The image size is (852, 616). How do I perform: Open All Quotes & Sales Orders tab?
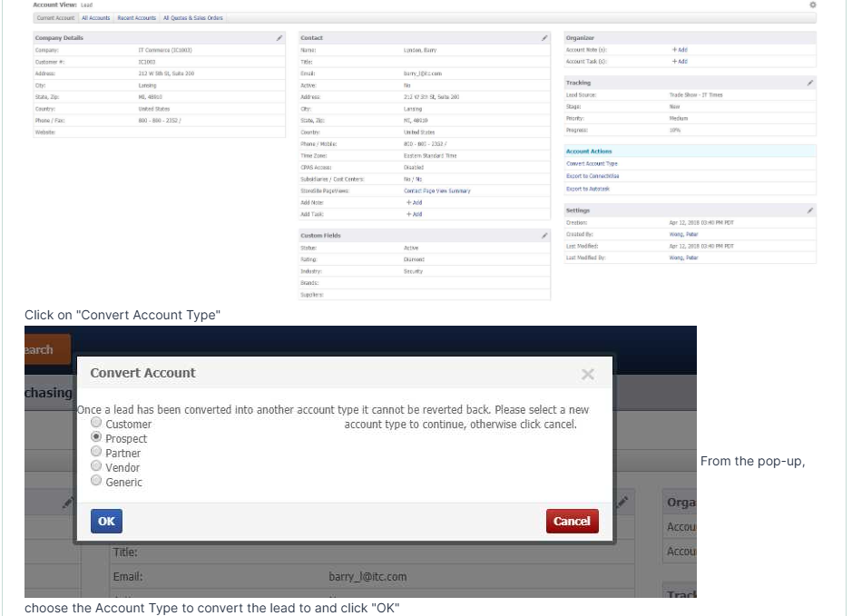(193, 18)
